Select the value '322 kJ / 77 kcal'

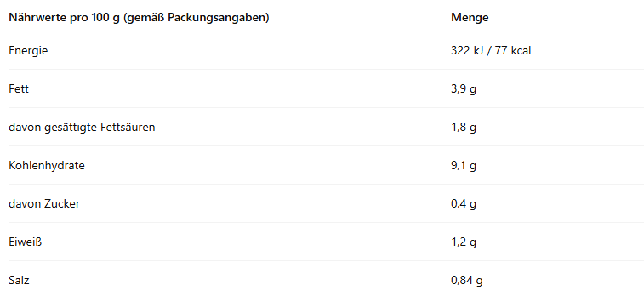(491, 51)
